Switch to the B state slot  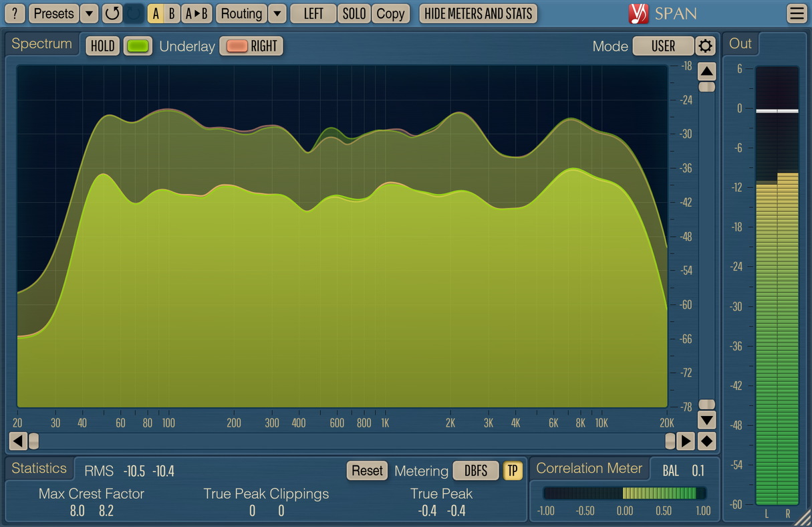point(172,13)
